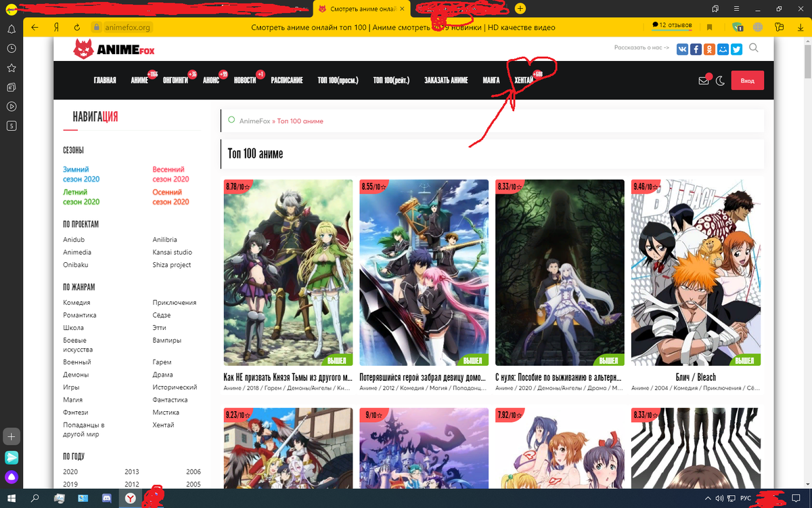The height and width of the screenshot is (508, 812).
Task: Add a sidebar app with plus
Action: (12, 436)
